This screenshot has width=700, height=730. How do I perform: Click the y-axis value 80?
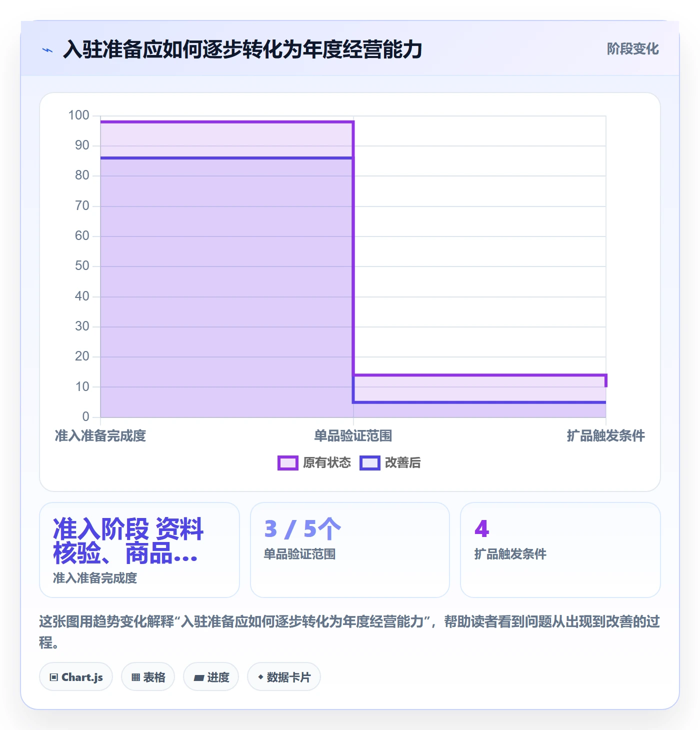82,175
